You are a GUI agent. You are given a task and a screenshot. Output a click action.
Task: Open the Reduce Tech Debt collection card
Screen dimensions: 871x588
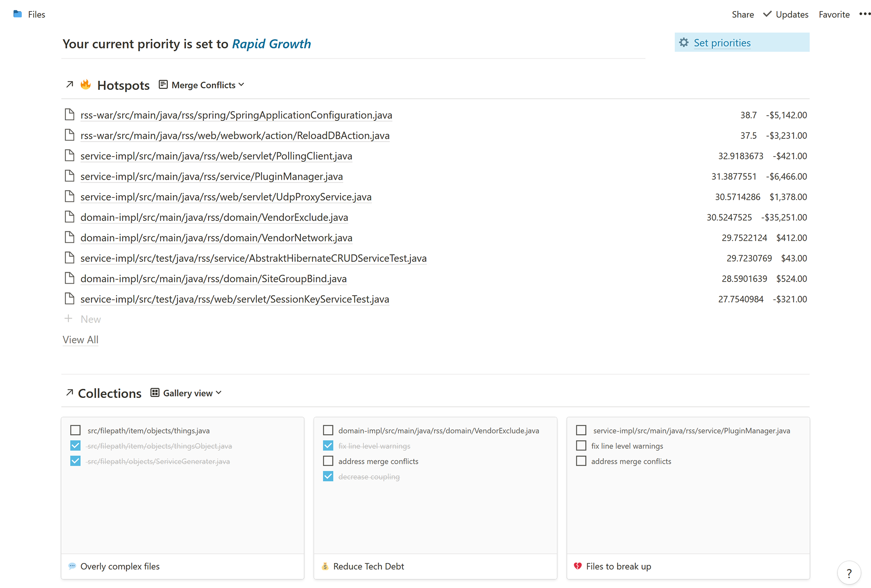coord(368,566)
